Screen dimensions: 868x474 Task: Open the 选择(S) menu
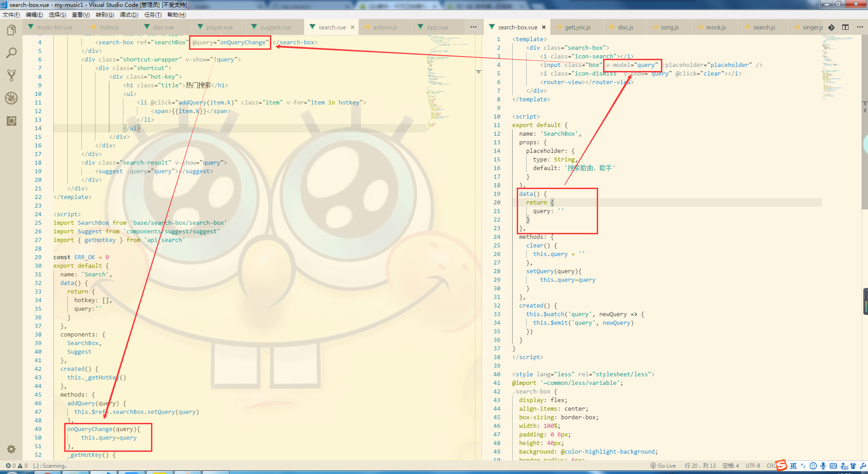click(57, 15)
